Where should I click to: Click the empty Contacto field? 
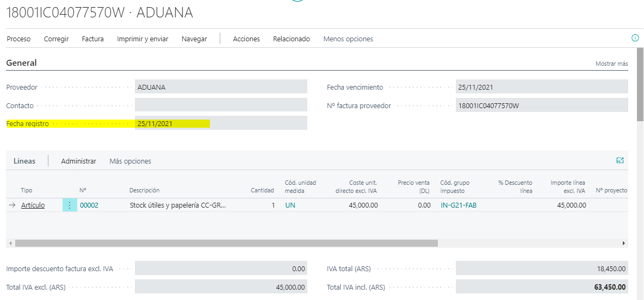coord(221,105)
